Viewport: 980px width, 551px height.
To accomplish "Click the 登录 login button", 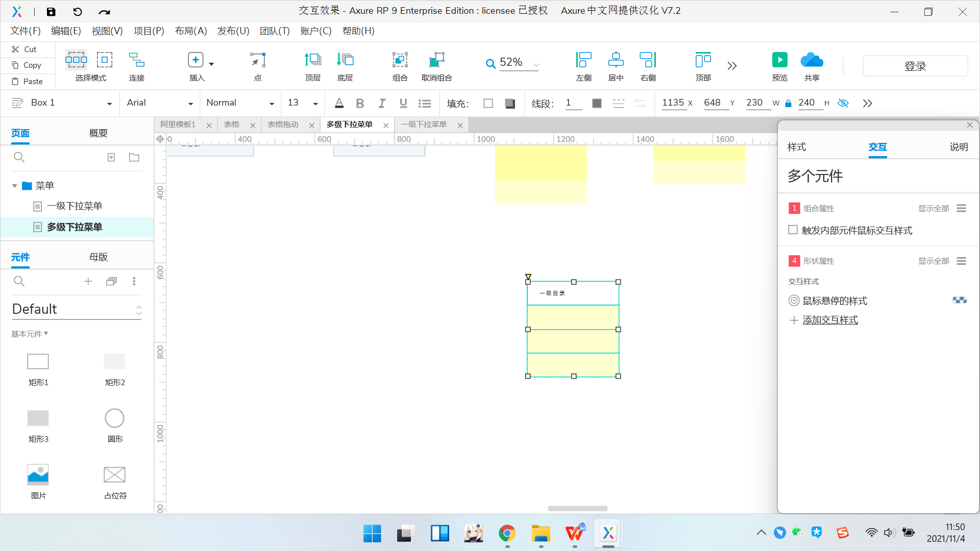I will 915,66.
